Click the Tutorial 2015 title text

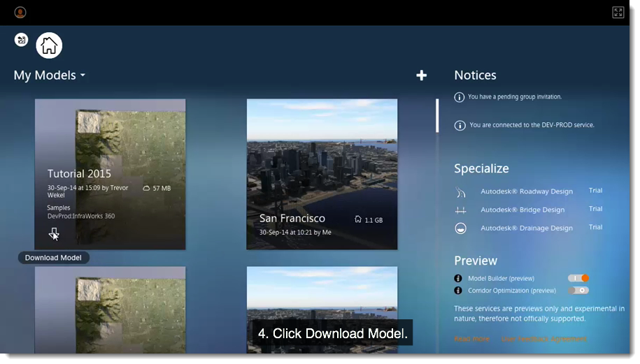(x=79, y=174)
